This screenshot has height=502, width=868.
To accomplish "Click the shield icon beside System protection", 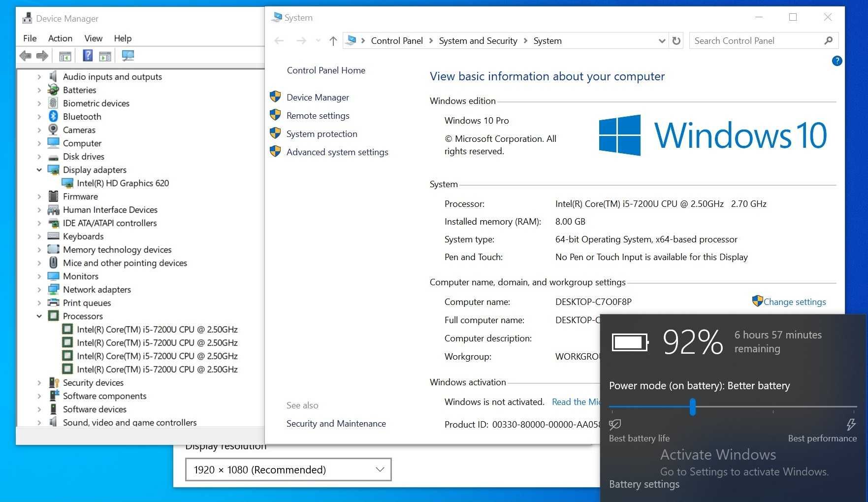I will [x=275, y=133].
